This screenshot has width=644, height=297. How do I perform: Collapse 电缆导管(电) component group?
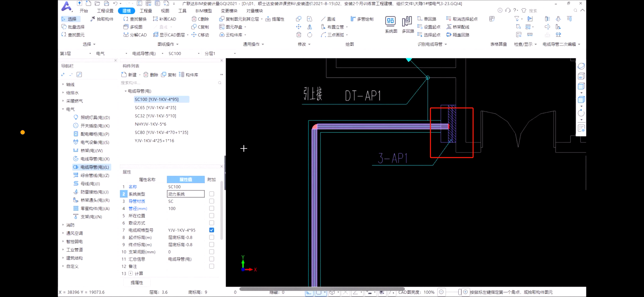point(126,91)
